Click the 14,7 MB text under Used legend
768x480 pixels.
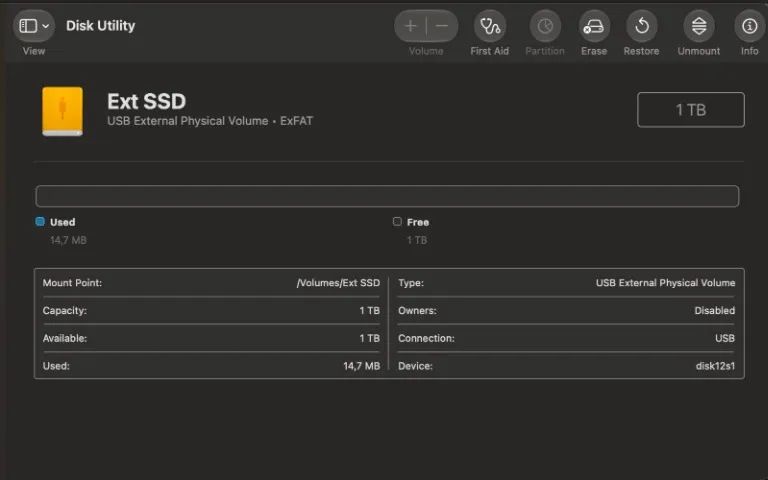69,240
